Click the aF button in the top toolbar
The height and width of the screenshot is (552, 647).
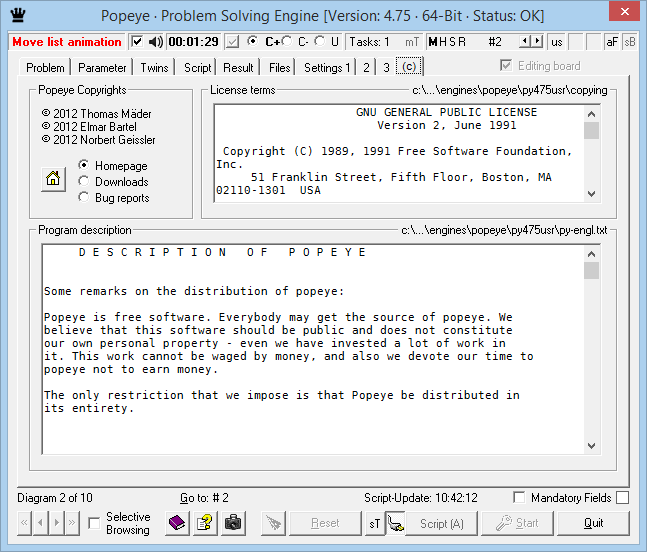(612, 42)
